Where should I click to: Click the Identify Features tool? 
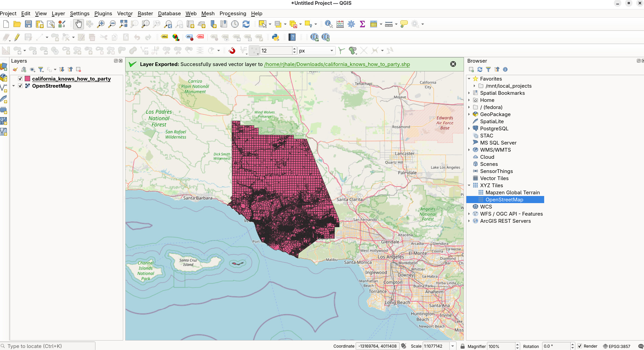(328, 24)
